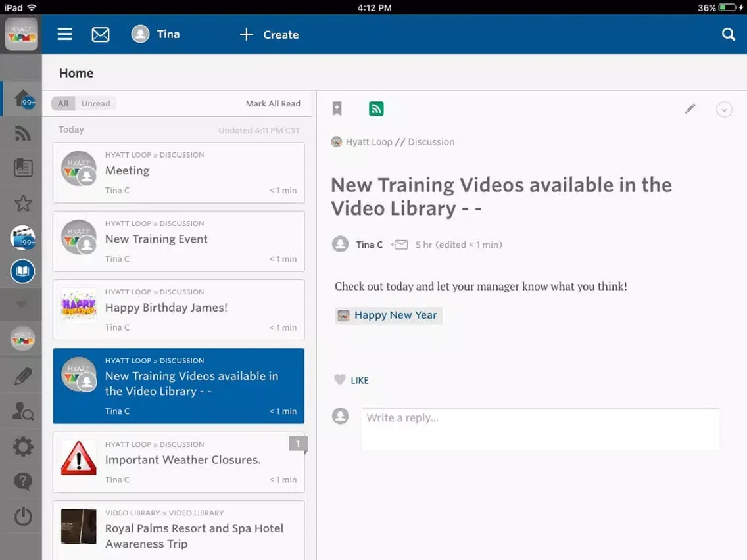Open people search sidebar icon

[x=23, y=411]
